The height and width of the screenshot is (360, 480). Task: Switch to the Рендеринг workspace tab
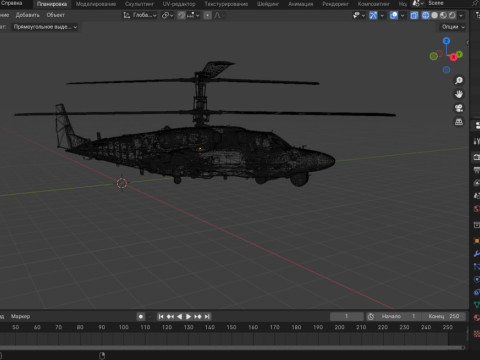(335, 4)
